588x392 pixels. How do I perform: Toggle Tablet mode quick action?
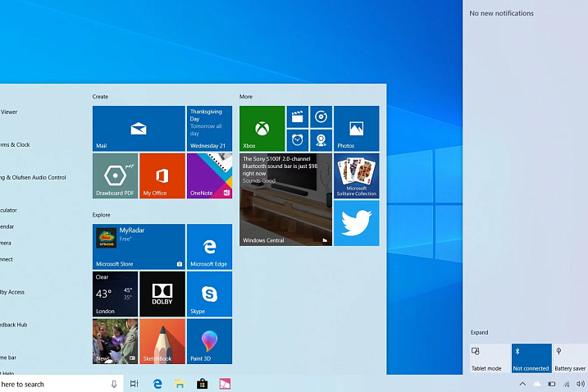tap(490, 358)
